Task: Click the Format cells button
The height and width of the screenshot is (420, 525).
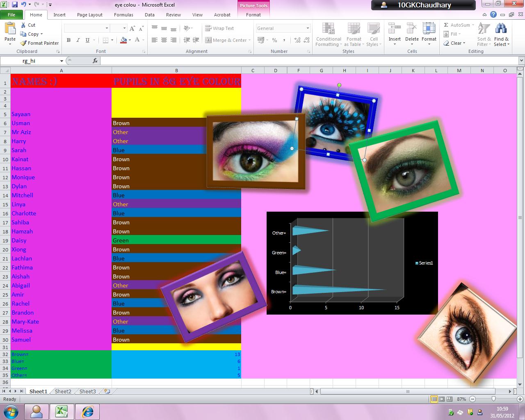Action: pos(429,35)
